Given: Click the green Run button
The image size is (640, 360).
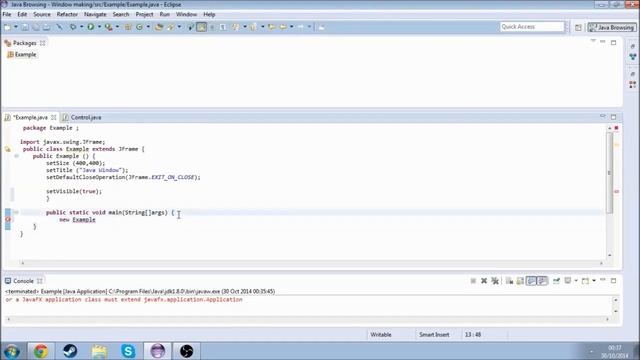Looking at the screenshot, I should click(91, 27).
